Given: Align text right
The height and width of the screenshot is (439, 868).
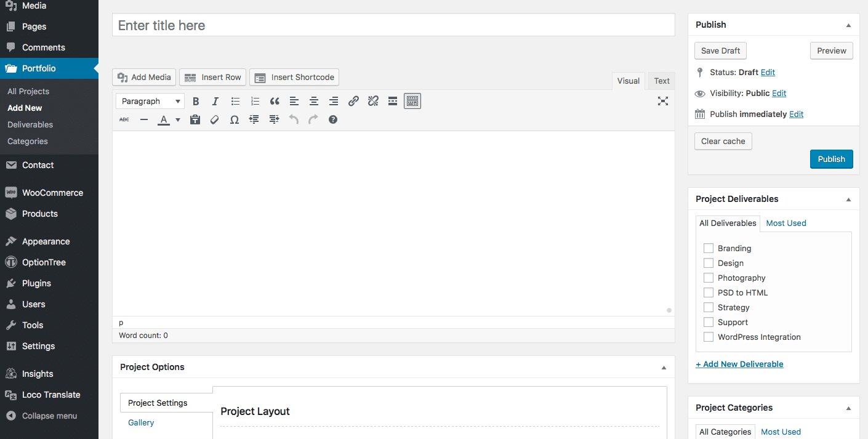Looking at the screenshot, I should pos(334,101).
